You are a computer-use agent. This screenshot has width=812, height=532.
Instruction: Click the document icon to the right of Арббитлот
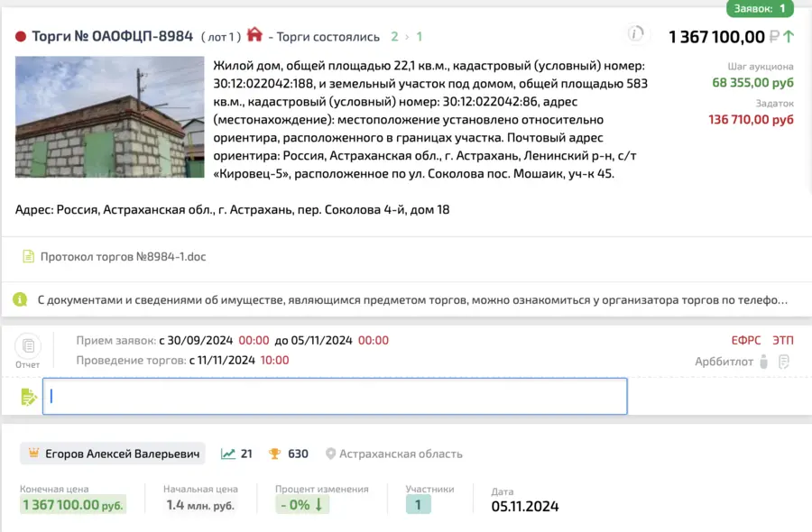click(x=783, y=362)
